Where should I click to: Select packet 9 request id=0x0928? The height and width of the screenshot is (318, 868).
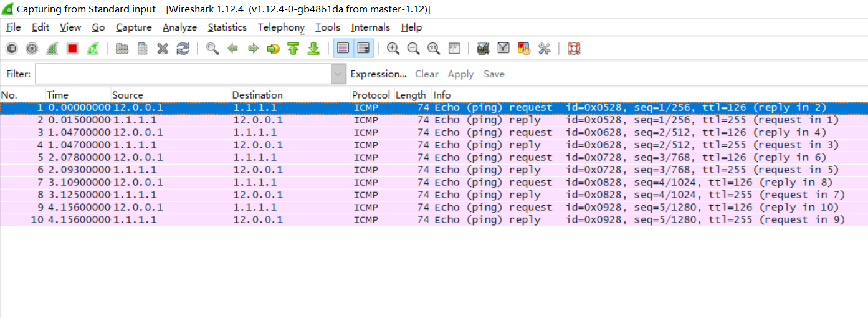coord(434,207)
